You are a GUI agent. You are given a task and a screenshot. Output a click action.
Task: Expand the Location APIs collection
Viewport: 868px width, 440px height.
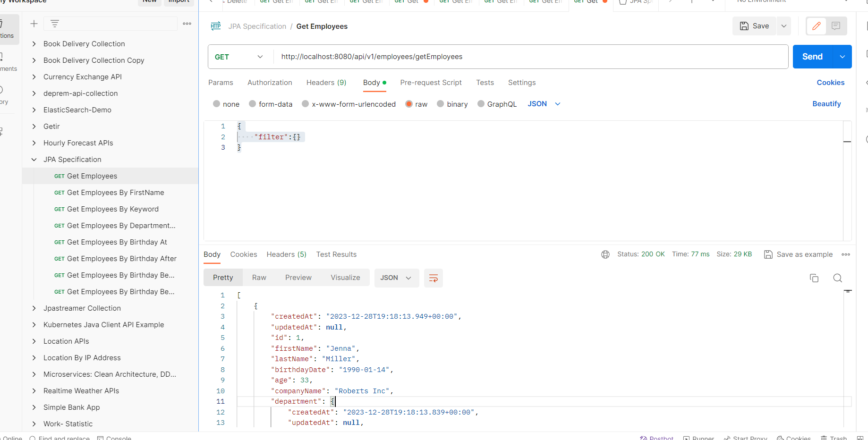(x=34, y=341)
